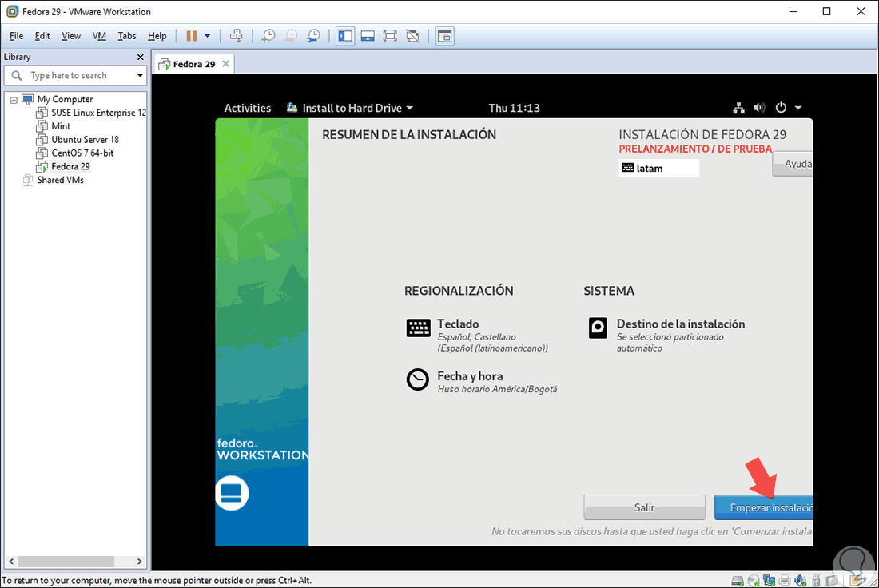
Task: Click the sound device status icon
Action: pos(801,580)
